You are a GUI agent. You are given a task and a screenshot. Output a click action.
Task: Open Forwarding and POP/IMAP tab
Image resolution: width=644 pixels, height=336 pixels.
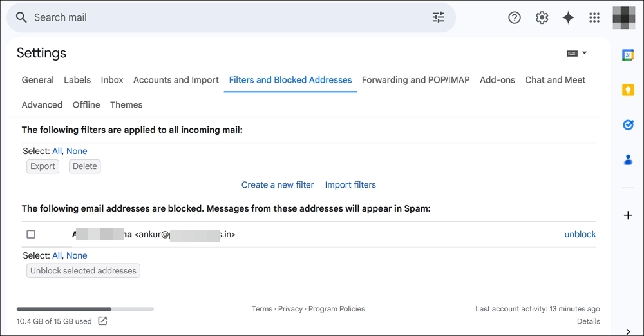tap(415, 80)
